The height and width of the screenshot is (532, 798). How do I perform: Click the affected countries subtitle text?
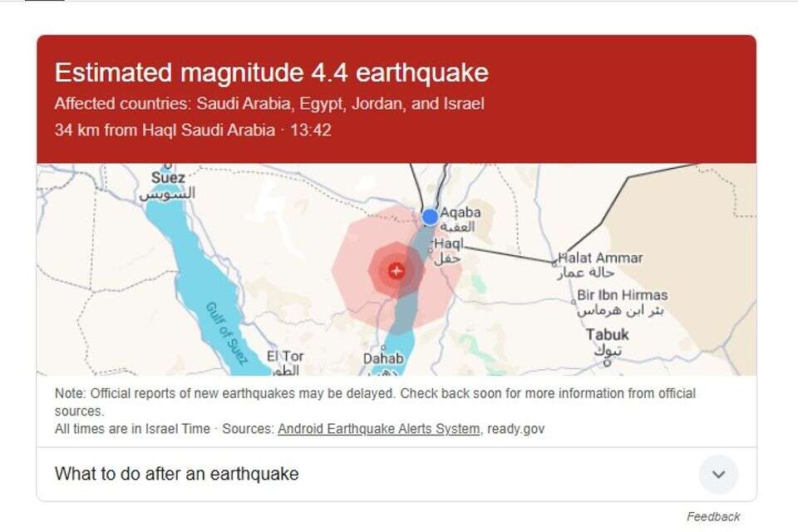point(269,104)
